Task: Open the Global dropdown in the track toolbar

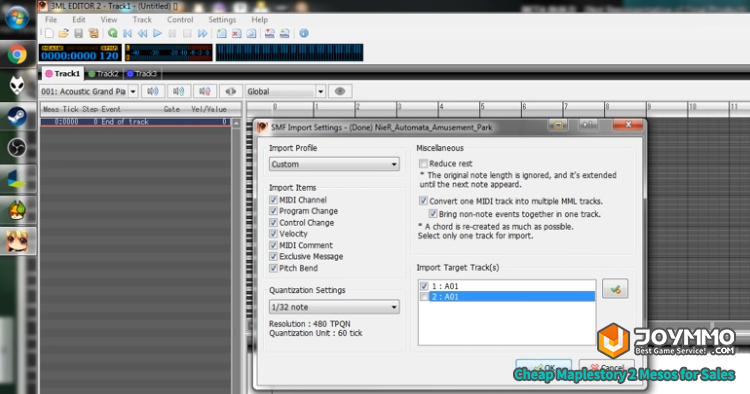Action: [x=286, y=91]
